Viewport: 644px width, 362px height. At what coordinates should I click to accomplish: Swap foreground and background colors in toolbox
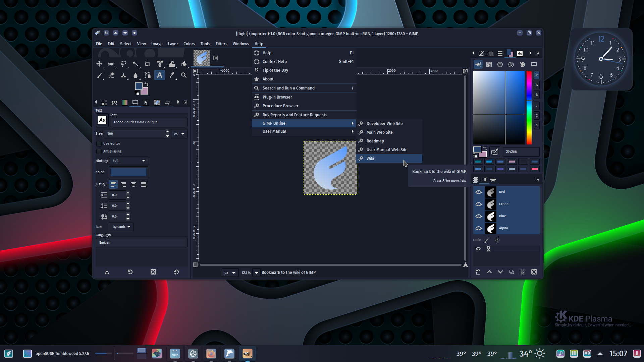tap(146, 84)
